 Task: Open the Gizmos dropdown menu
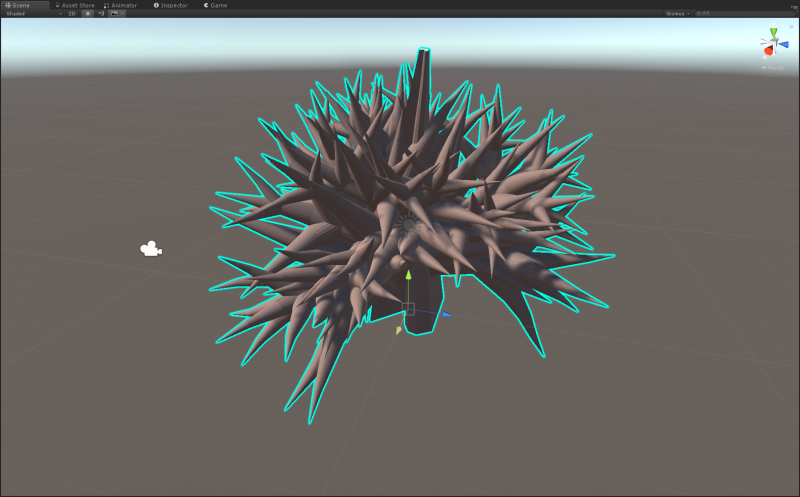tap(677, 14)
